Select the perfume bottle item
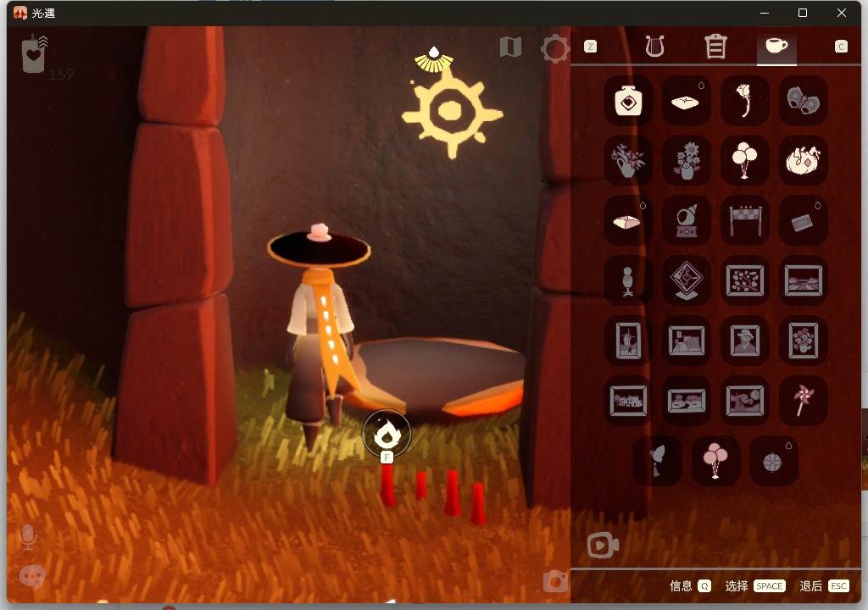868x610 pixels. pos(628,100)
